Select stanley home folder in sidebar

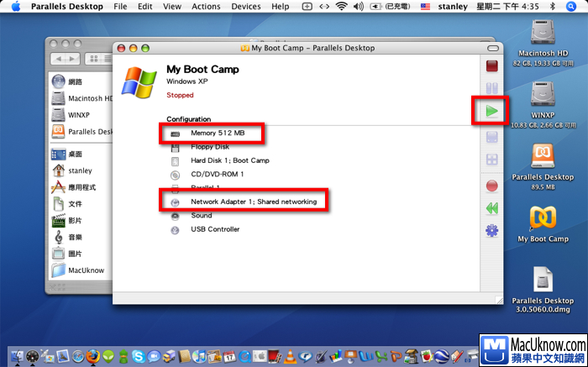(80, 170)
